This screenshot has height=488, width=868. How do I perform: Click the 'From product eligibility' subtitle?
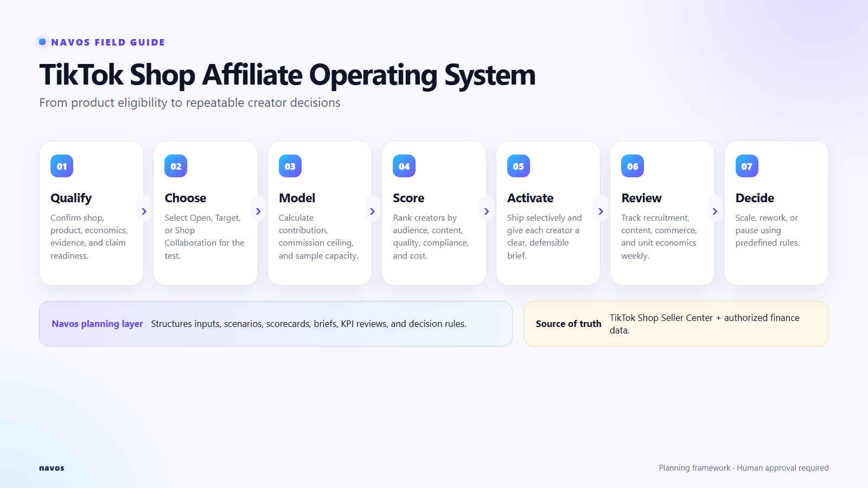click(190, 103)
